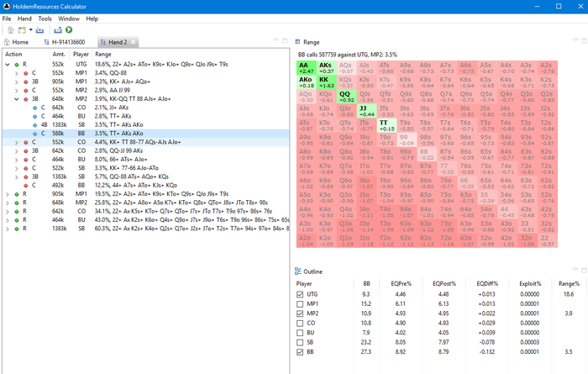Image resolution: width=588 pixels, height=374 pixels.
Task: Click the blue node icon on the BU 464k 2.8% row
Action: pyautogui.click(x=35, y=116)
